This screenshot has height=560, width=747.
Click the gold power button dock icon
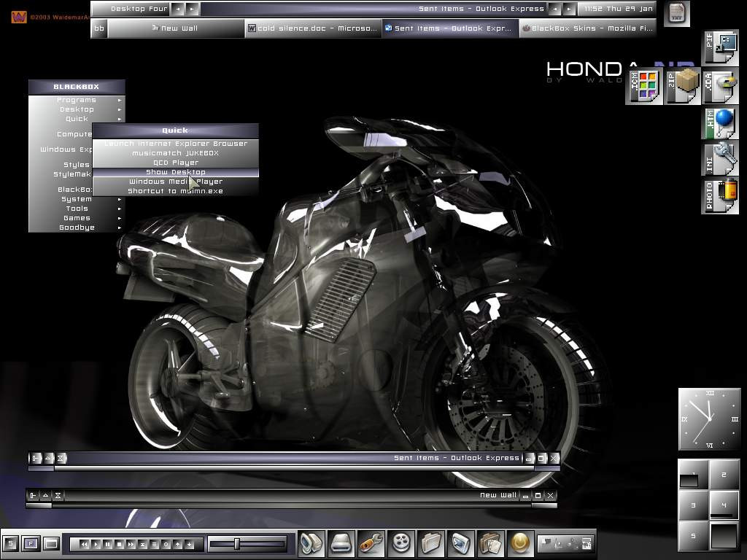click(519, 542)
